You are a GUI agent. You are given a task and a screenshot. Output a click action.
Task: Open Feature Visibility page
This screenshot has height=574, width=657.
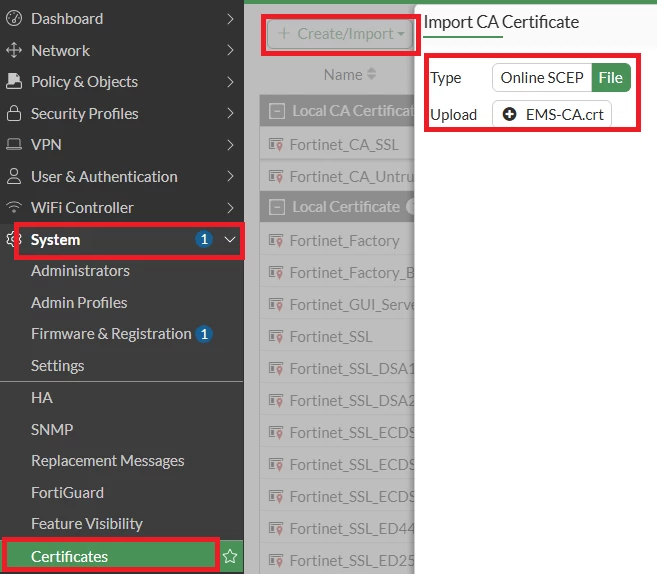pyautogui.click(x=87, y=524)
